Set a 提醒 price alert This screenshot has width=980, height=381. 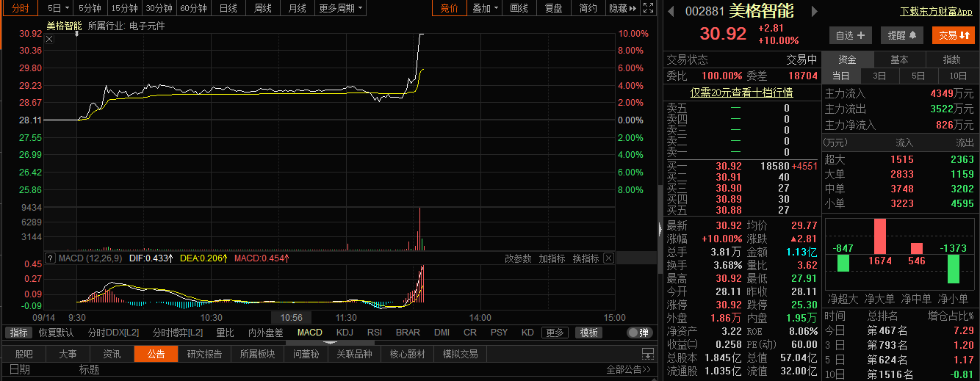pyautogui.click(x=901, y=35)
